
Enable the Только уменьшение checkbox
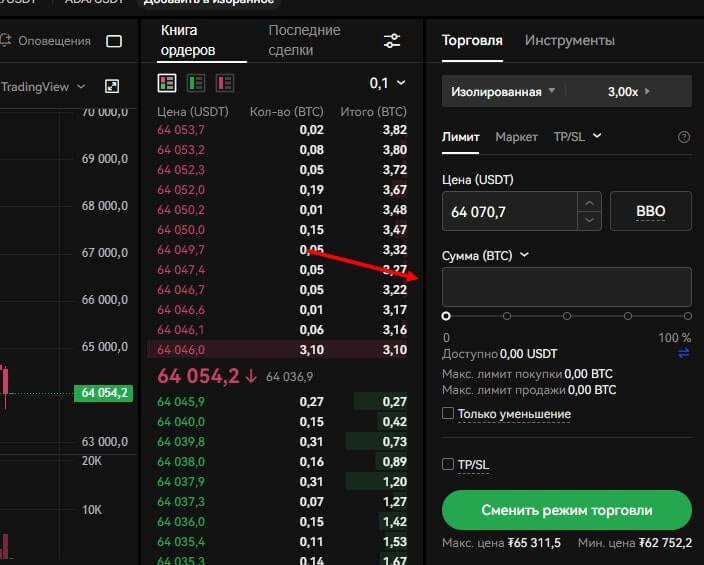point(449,413)
